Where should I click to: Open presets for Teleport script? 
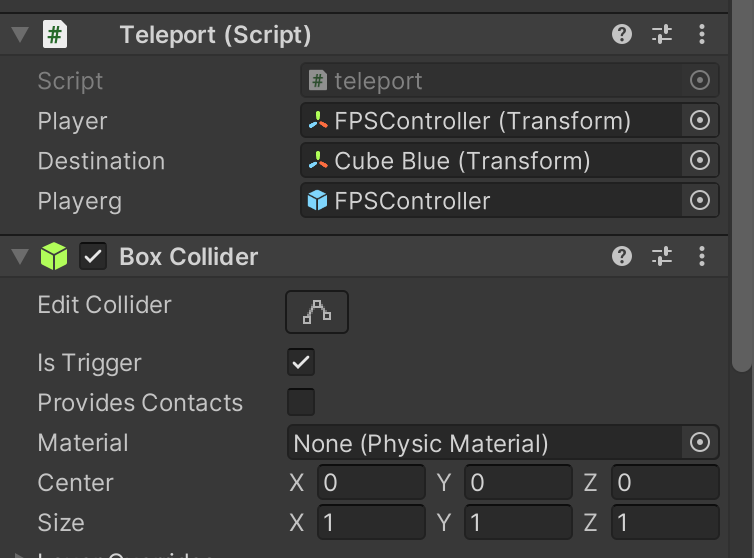[662, 35]
